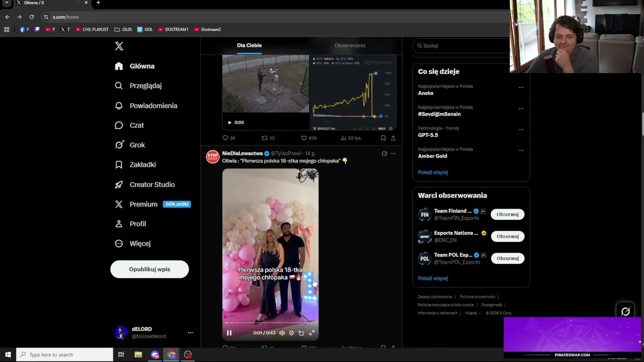Screen dimensions: 644x362
Task: Open NieDlaLewactwa profile avatar
Action: click(213, 157)
